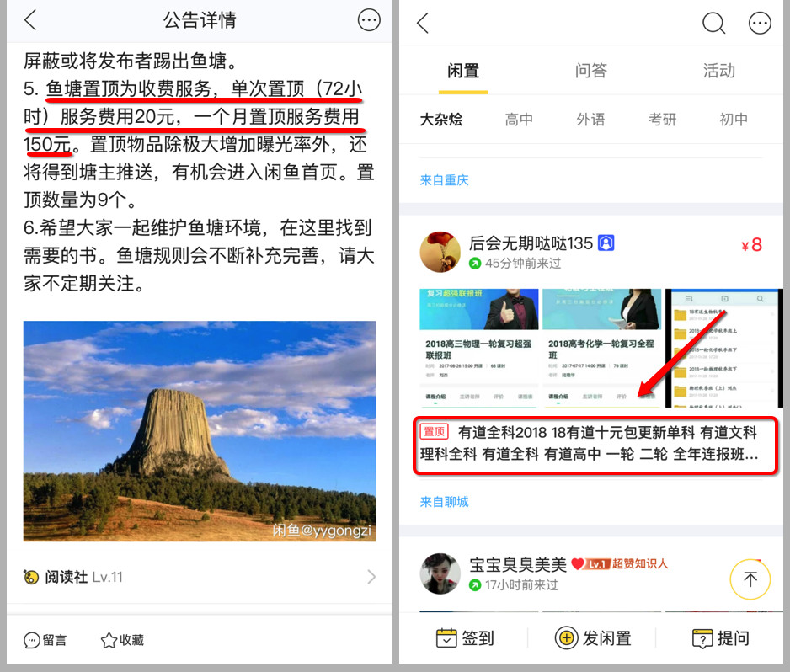Open the Devils Tower landscape photo
This screenshot has width=790, height=672.
point(200,431)
